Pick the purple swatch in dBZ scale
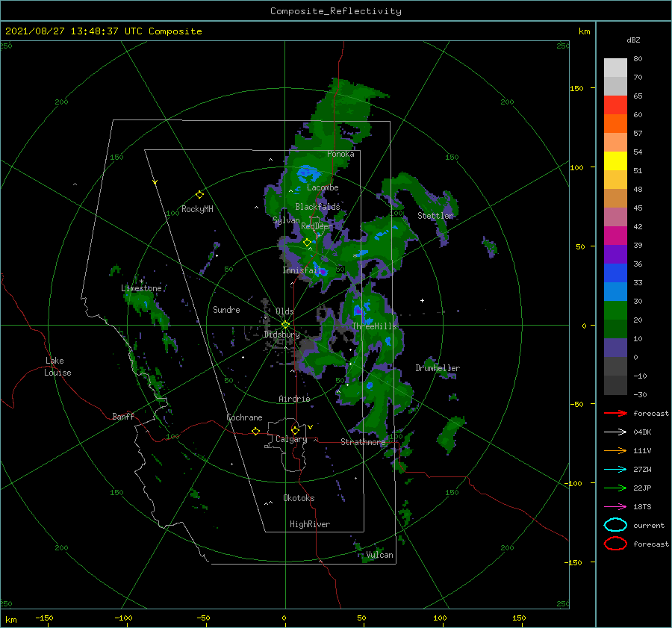The image size is (672, 628). 615,255
